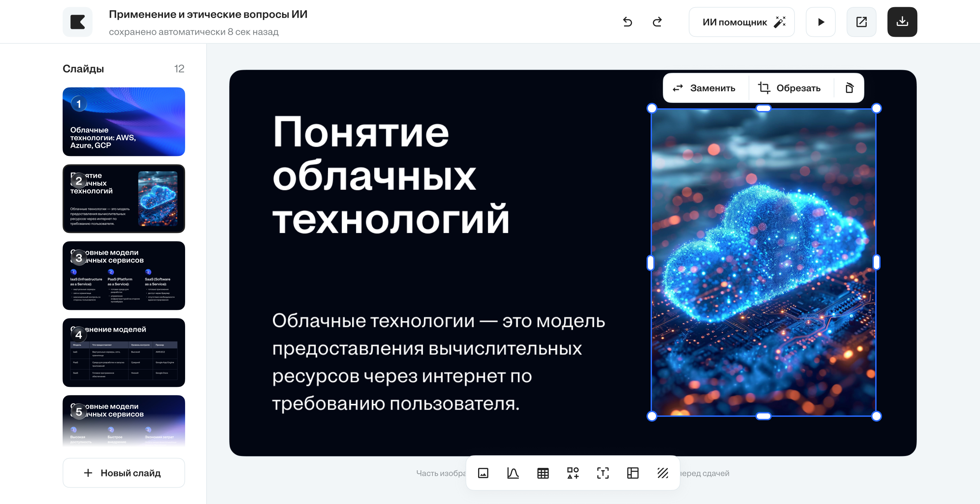Click the top-left resize handle of image
Image resolution: width=980 pixels, height=504 pixels.
click(652, 109)
